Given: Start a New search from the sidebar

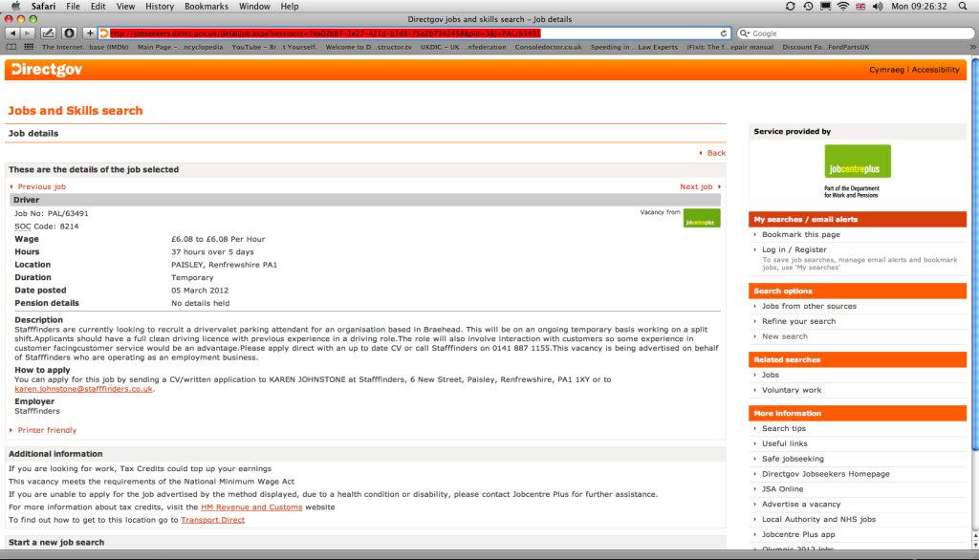Looking at the screenshot, I should pos(785,336).
